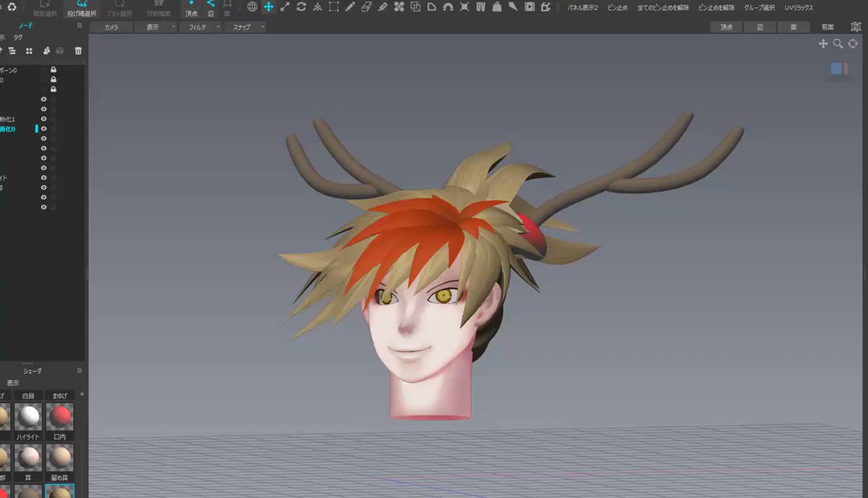Select 面 filter tab at viewport right

pos(793,27)
